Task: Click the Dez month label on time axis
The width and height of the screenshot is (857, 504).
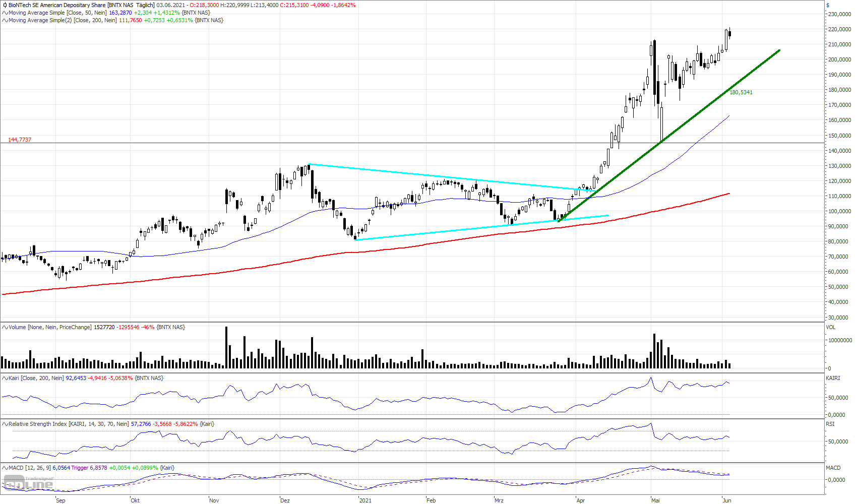Action: pos(285,500)
